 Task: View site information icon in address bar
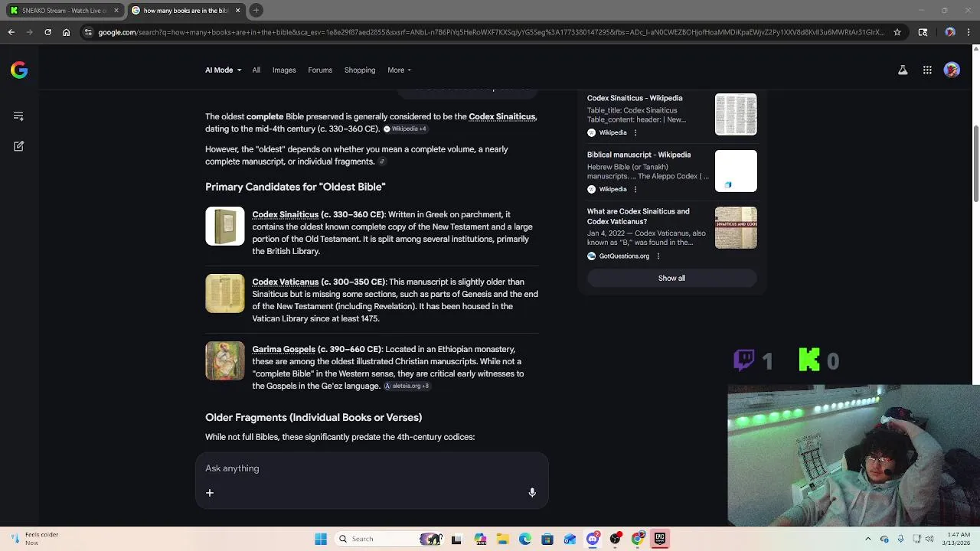point(88,32)
